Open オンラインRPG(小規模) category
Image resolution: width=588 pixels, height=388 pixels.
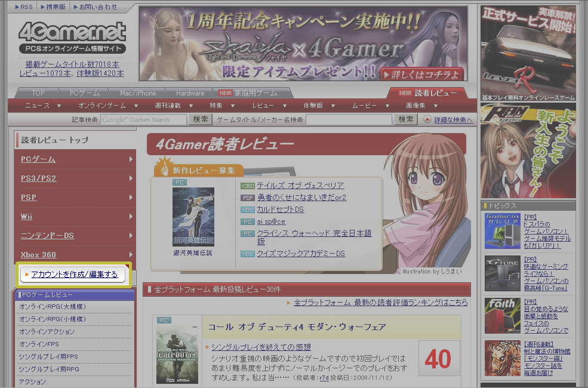(x=53, y=319)
